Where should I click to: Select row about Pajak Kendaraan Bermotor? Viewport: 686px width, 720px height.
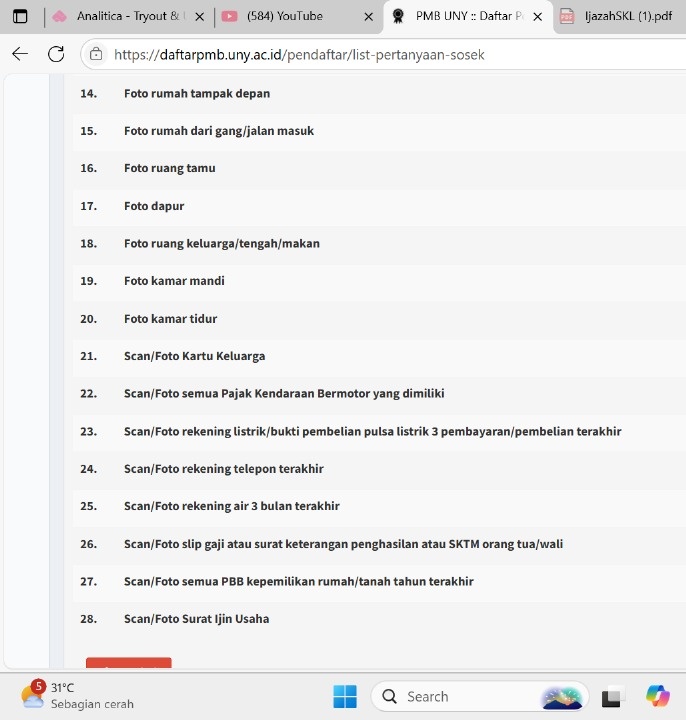pos(379,394)
